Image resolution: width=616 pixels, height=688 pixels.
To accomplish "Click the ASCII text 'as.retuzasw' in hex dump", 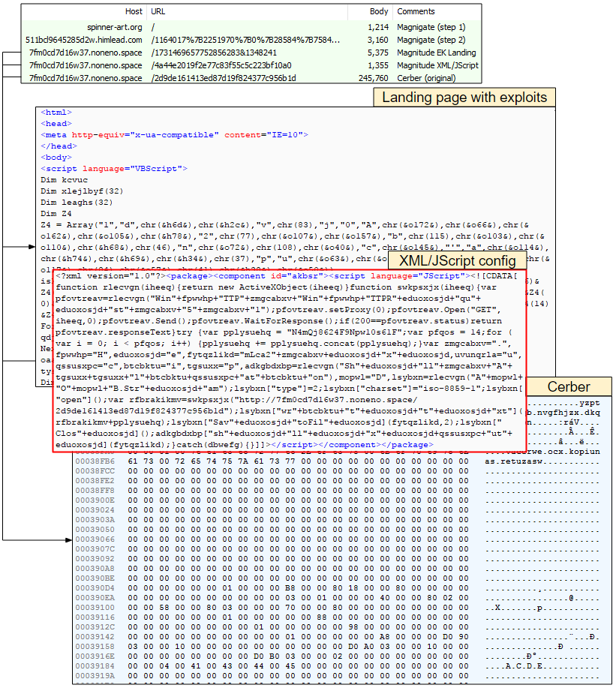I will (x=514, y=461).
